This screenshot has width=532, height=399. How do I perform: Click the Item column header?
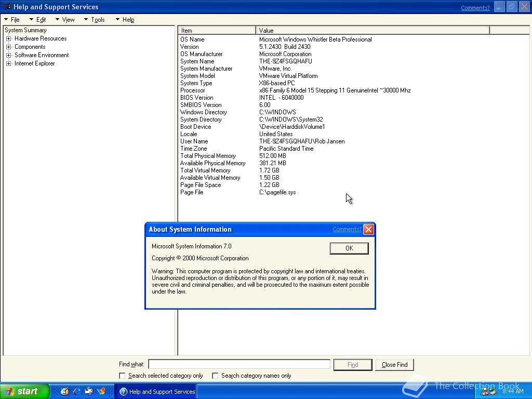coord(217,31)
